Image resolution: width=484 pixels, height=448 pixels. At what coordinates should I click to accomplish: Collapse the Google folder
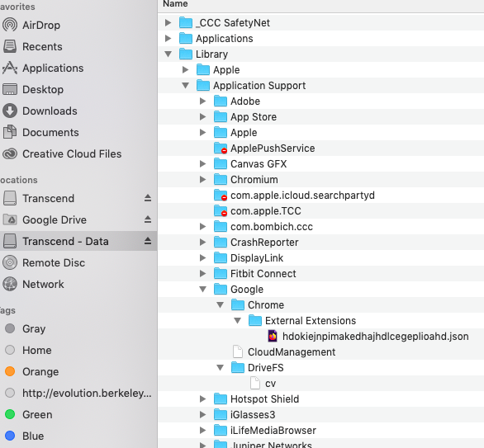(x=203, y=290)
